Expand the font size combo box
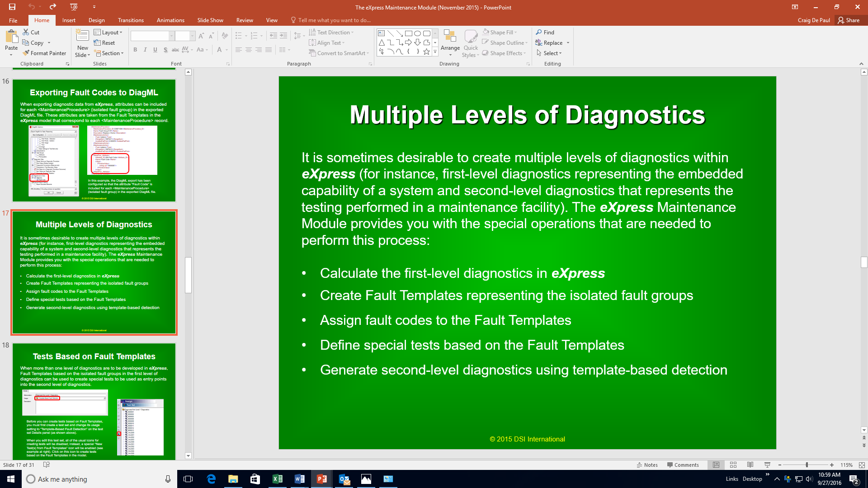The height and width of the screenshot is (488, 868). tap(192, 36)
